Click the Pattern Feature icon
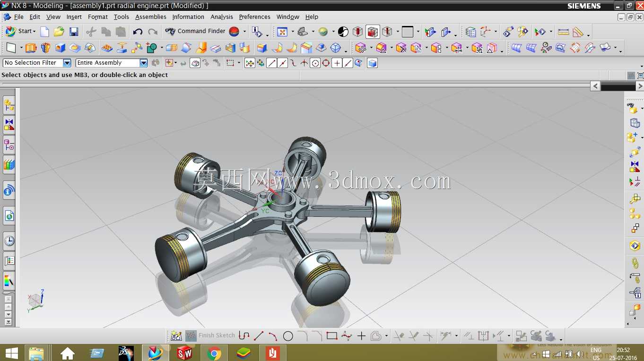 pos(107,48)
